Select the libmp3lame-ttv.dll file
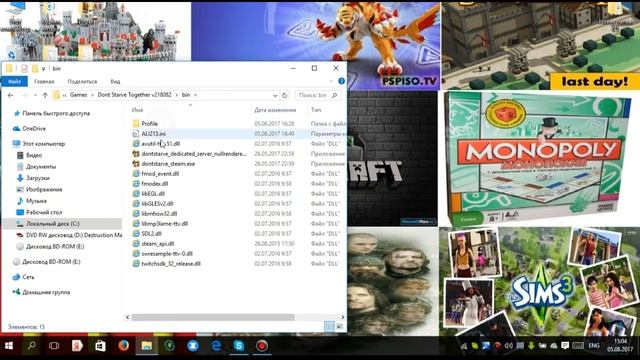The image size is (640, 360). pyautogui.click(x=164, y=224)
